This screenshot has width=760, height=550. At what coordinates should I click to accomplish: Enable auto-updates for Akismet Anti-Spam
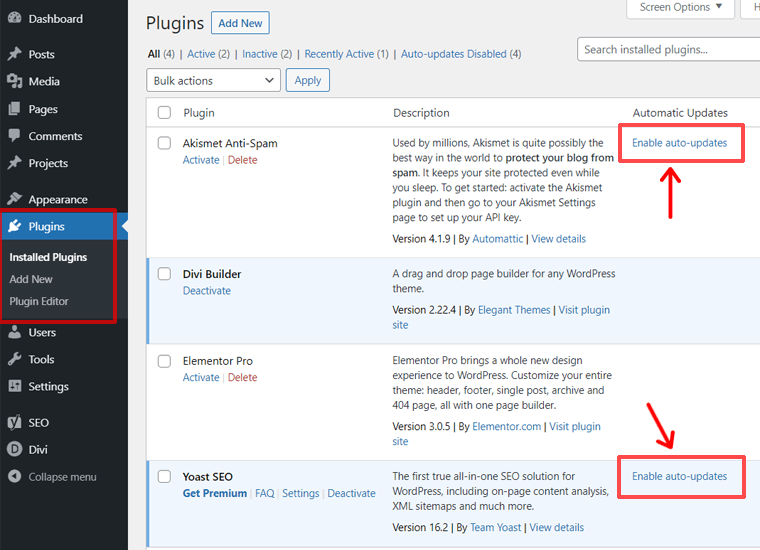pos(679,143)
